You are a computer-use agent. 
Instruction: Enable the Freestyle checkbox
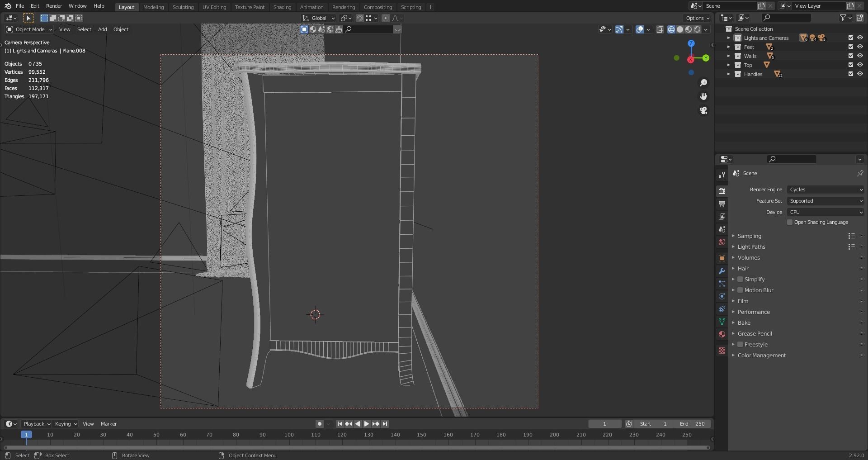(x=740, y=345)
